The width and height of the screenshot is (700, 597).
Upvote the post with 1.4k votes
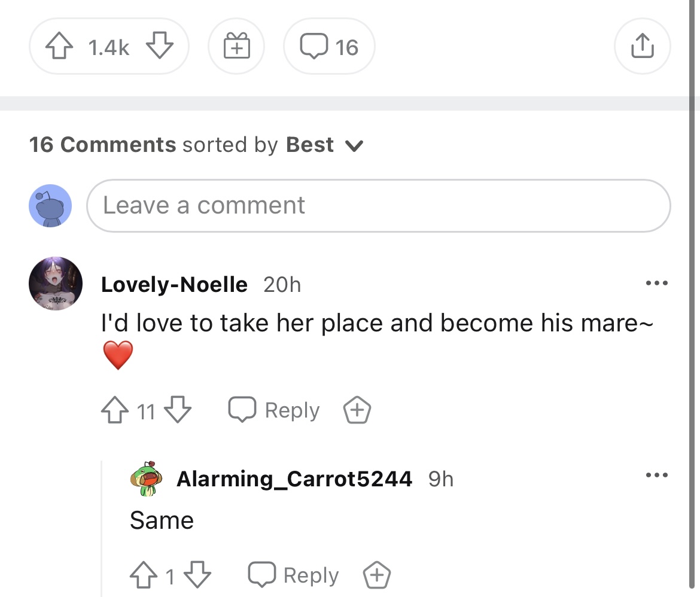(x=59, y=46)
